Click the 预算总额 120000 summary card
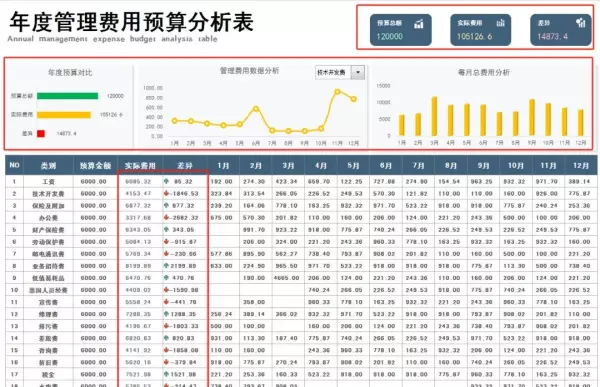Image resolution: width=600 pixels, height=387 pixels. (x=401, y=30)
